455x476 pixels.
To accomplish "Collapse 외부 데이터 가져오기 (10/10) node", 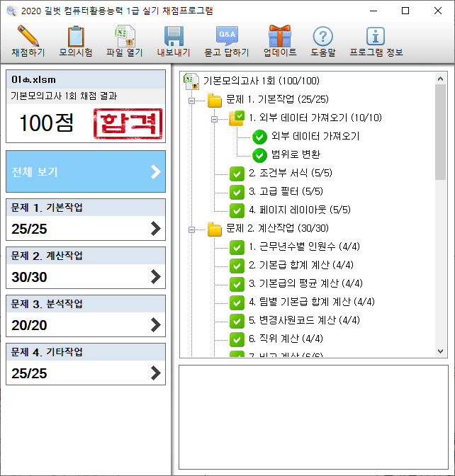I will [x=214, y=118].
